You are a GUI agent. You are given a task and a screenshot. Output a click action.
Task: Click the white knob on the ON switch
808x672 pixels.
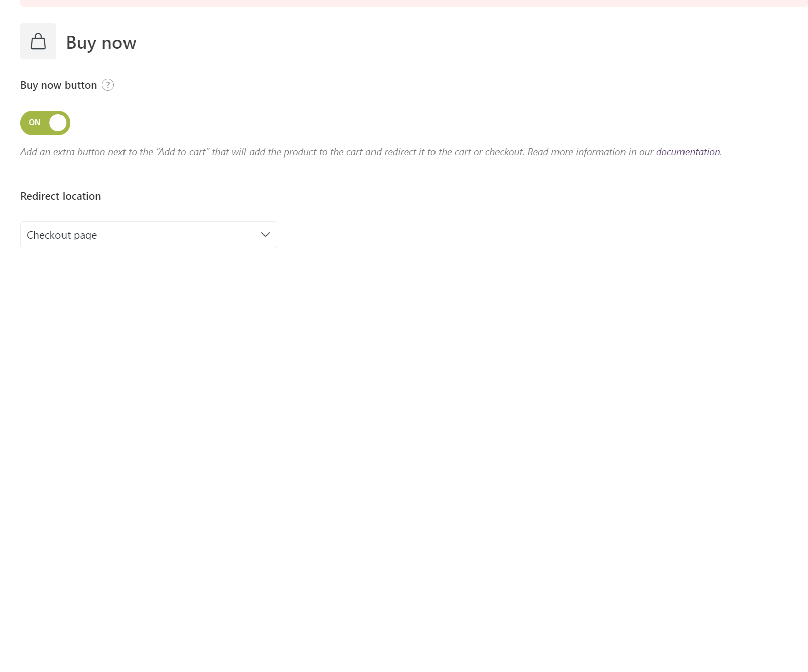click(58, 123)
